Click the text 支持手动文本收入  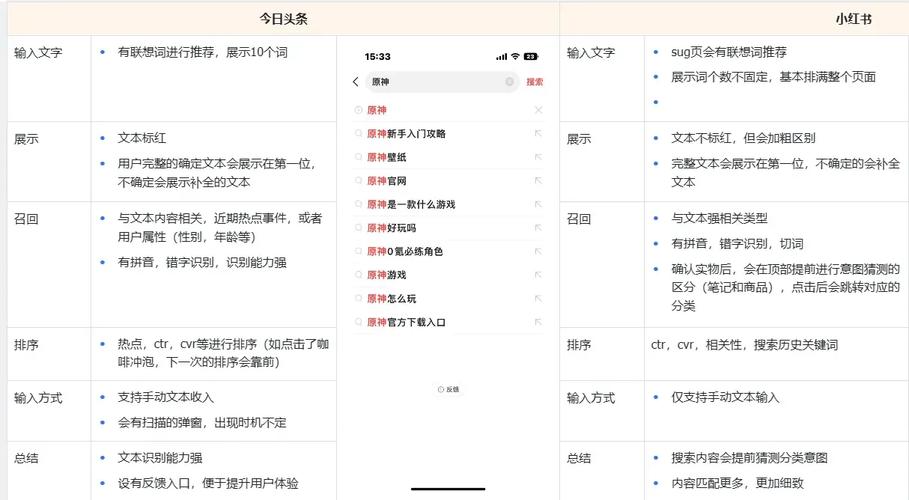tap(166, 397)
